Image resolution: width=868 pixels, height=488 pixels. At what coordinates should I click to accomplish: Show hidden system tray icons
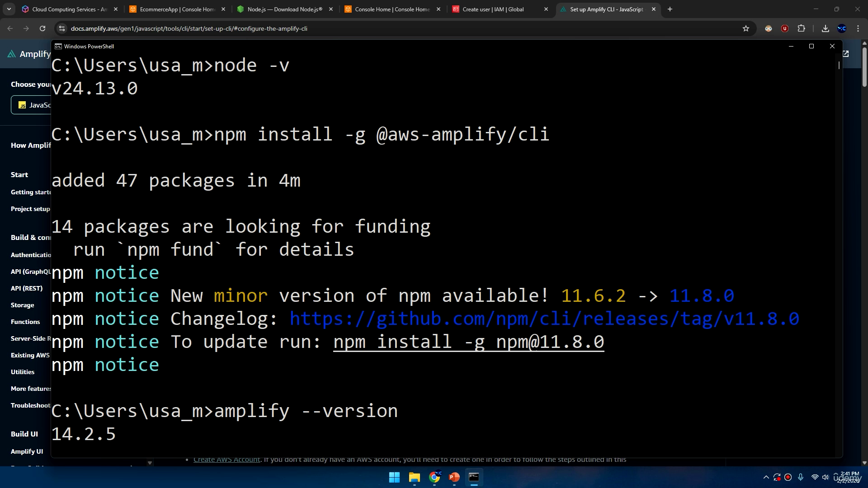[766, 477]
